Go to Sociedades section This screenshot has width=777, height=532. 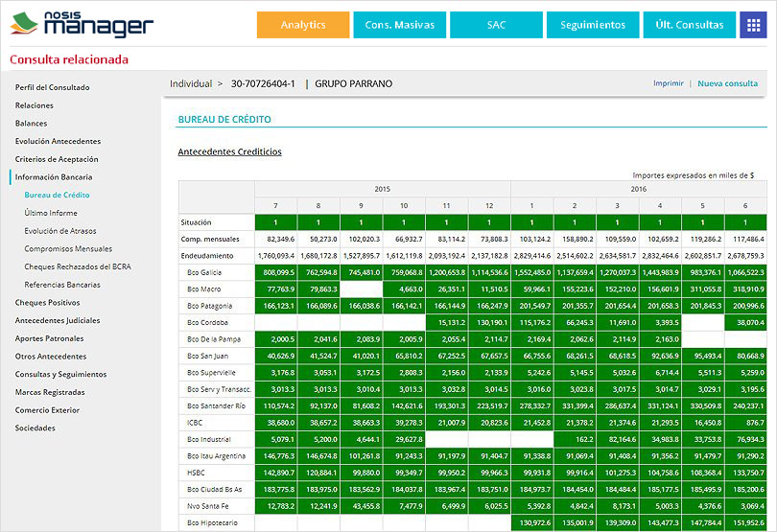[x=35, y=428]
